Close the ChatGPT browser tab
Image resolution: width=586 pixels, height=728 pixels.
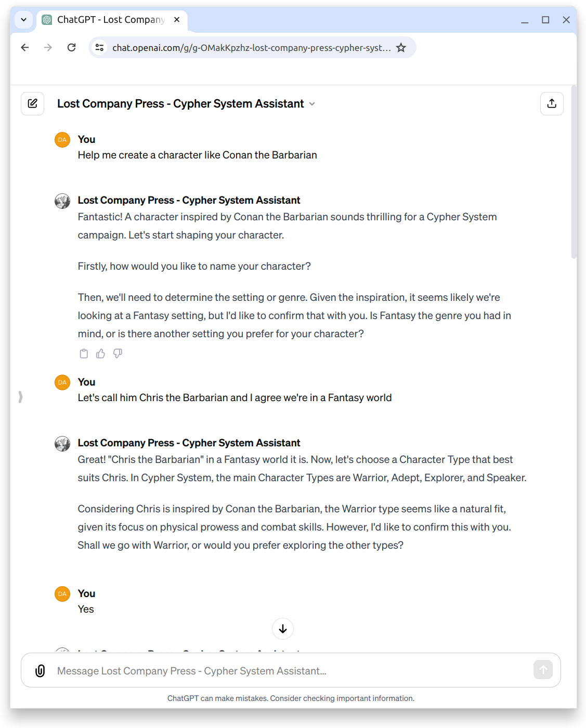[x=177, y=20]
